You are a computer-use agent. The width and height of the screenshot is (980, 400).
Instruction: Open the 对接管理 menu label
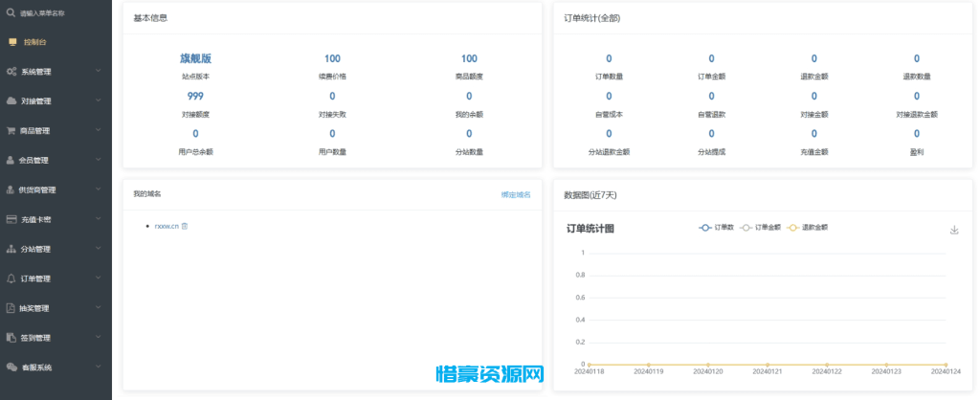point(36,101)
